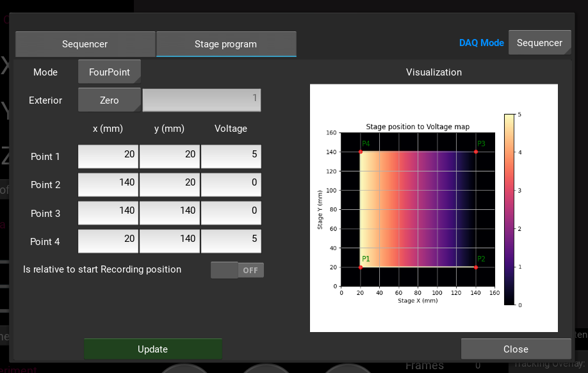Click the P1 marker on the map

[x=361, y=267]
